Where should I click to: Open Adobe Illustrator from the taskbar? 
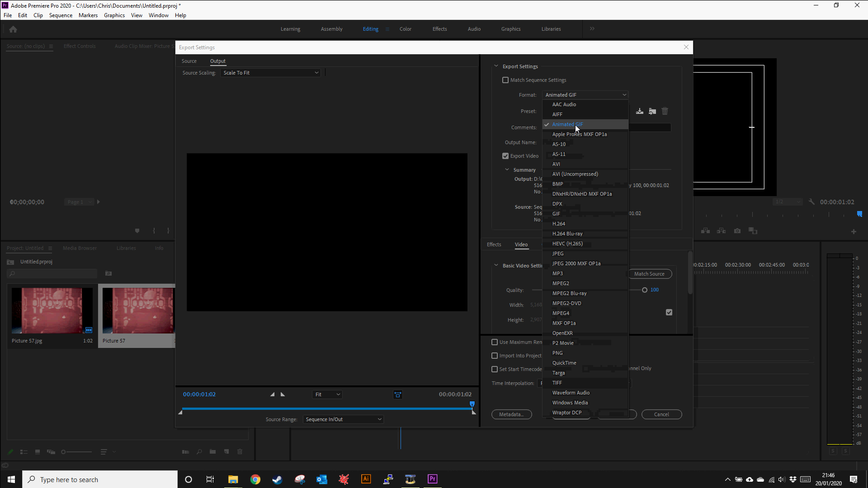366,479
